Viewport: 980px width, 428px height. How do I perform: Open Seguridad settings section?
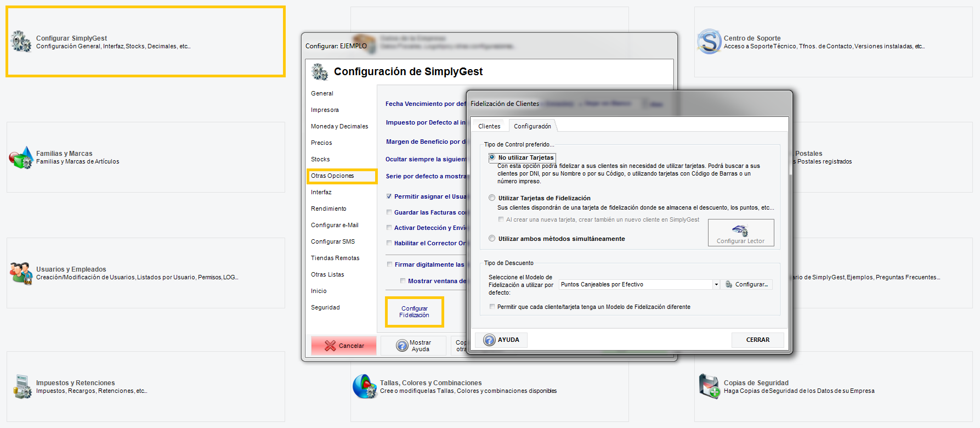[325, 307]
